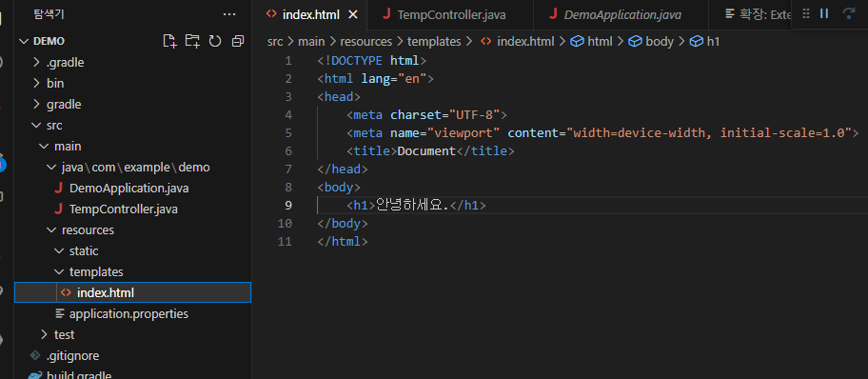The image size is (868, 379).
Task: Click the "width=device-width, initial-scale=1.0" content value
Action: point(708,133)
